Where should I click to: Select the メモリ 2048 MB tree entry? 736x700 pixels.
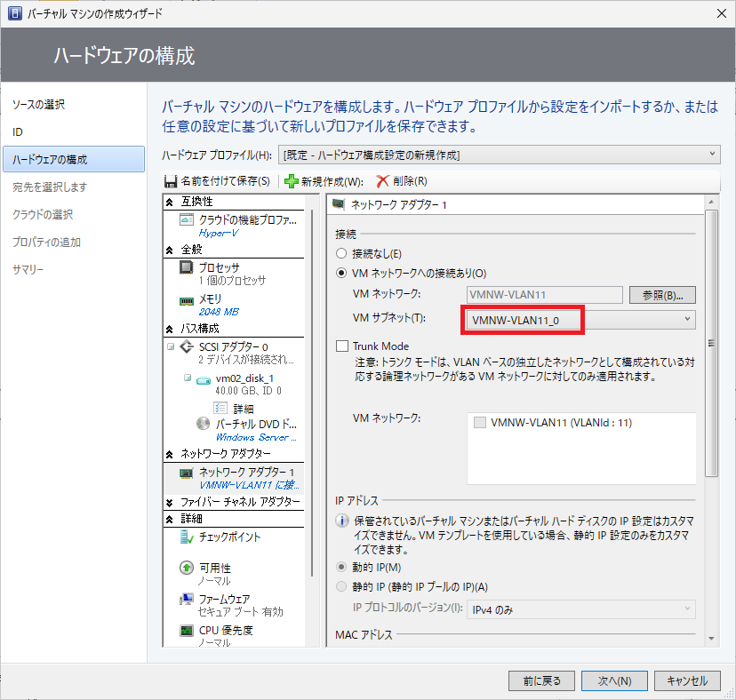click(x=234, y=305)
